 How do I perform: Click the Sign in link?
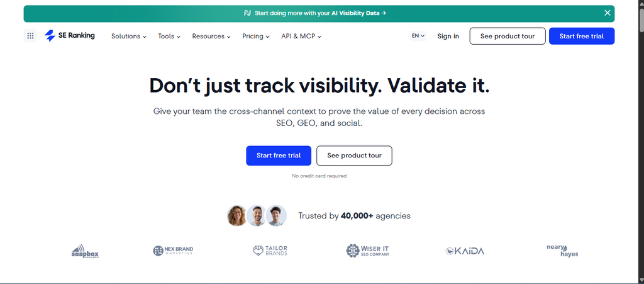tap(448, 36)
